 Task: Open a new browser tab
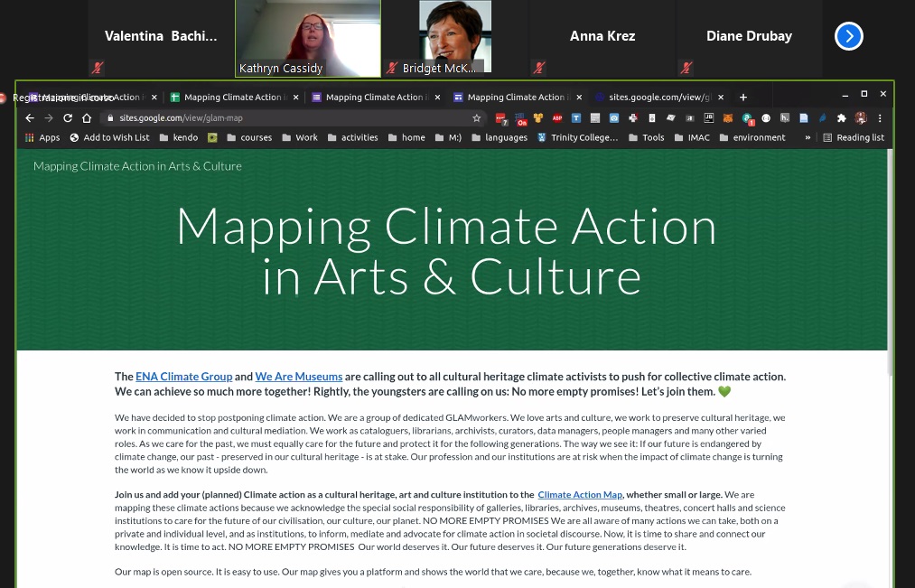pyautogui.click(x=742, y=98)
